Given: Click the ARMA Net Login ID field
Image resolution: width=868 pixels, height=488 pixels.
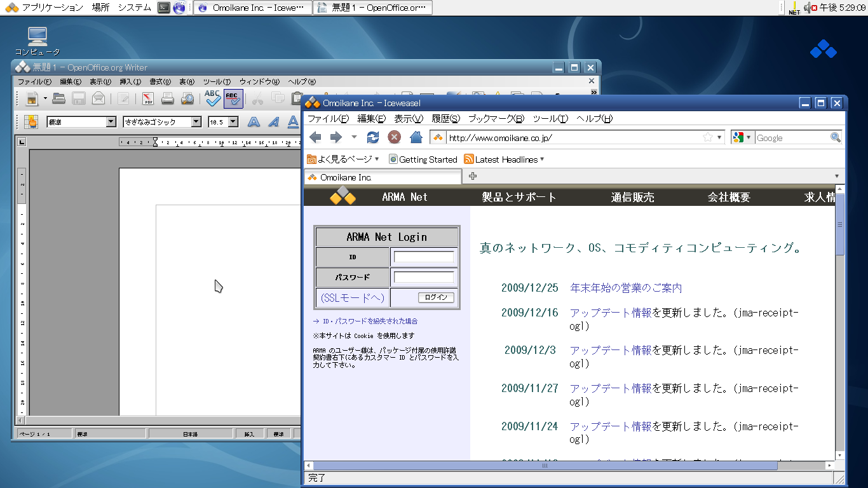Looking at the screenshot, I should tap(424, 257).
